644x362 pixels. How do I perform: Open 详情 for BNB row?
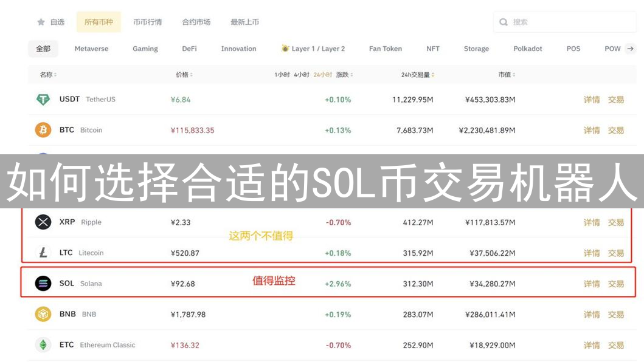pos(592,315)
